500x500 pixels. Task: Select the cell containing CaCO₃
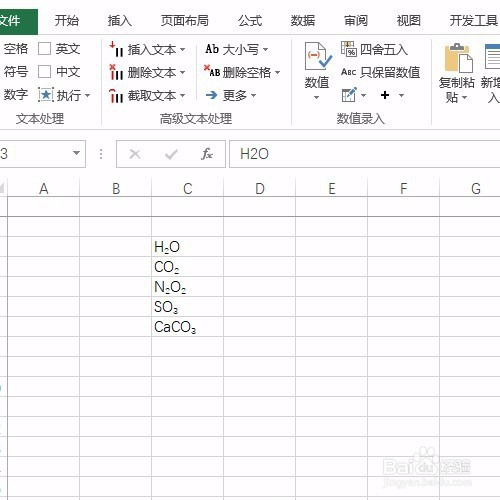click(x=187, y=327)
